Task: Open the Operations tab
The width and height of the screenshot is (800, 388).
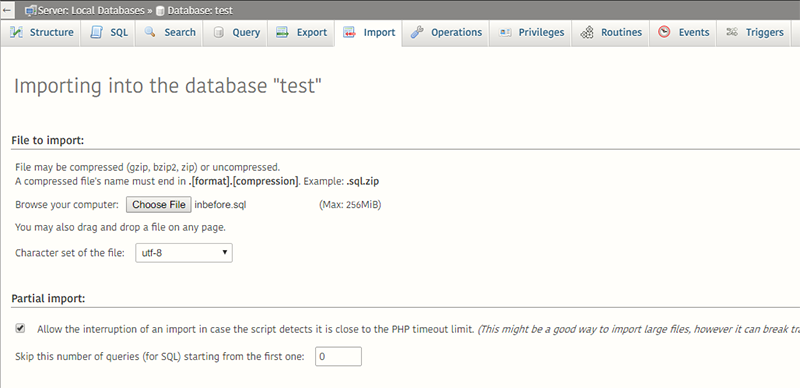Action: click(445, 32)
